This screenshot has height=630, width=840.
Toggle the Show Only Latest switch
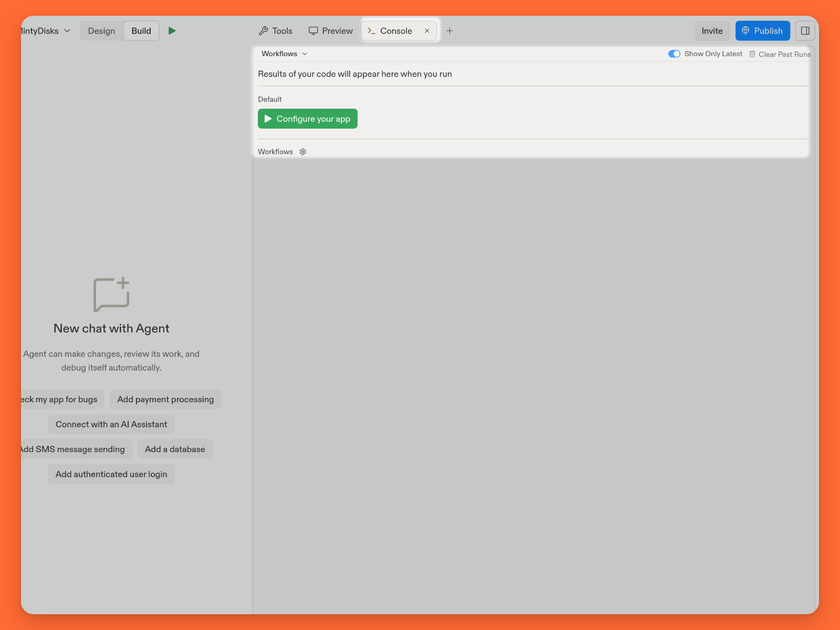click(x=674, y=54)
